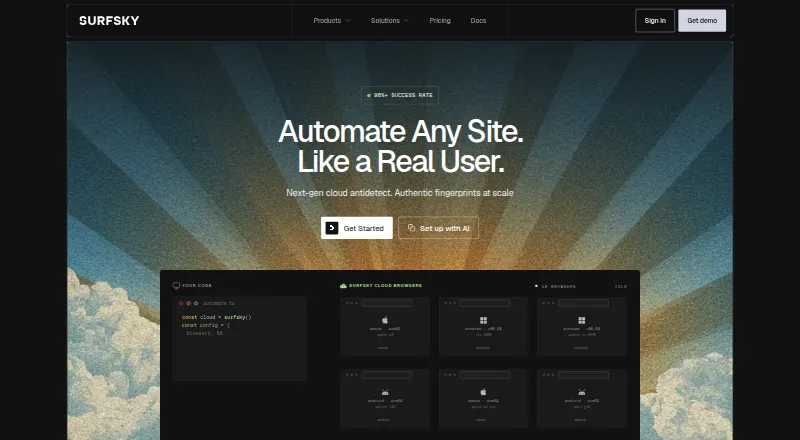
Task: Click the browsers: 50 code line
Action: point(205,333)
